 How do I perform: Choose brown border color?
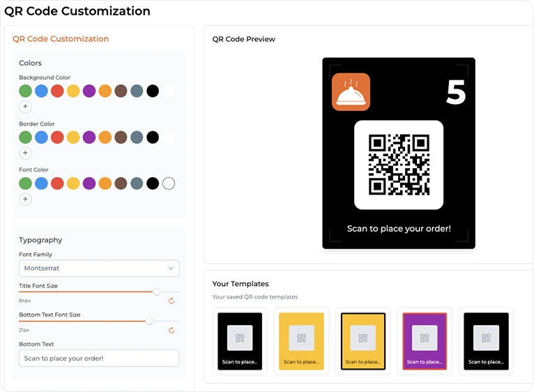pos(121,137)
